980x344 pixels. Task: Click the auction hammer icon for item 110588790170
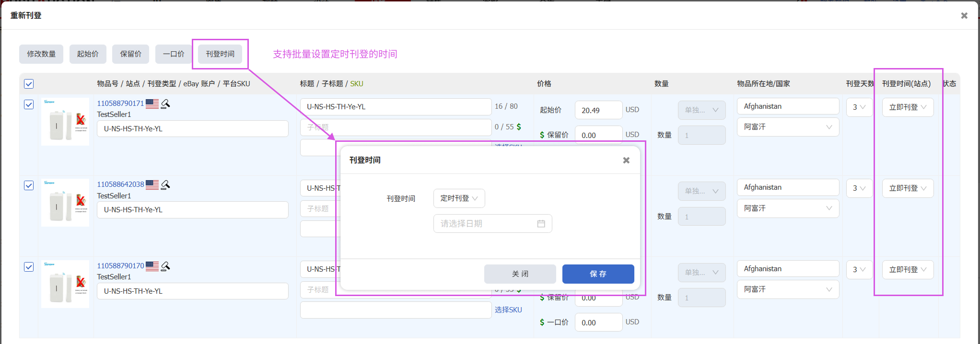tap(165, 266)
